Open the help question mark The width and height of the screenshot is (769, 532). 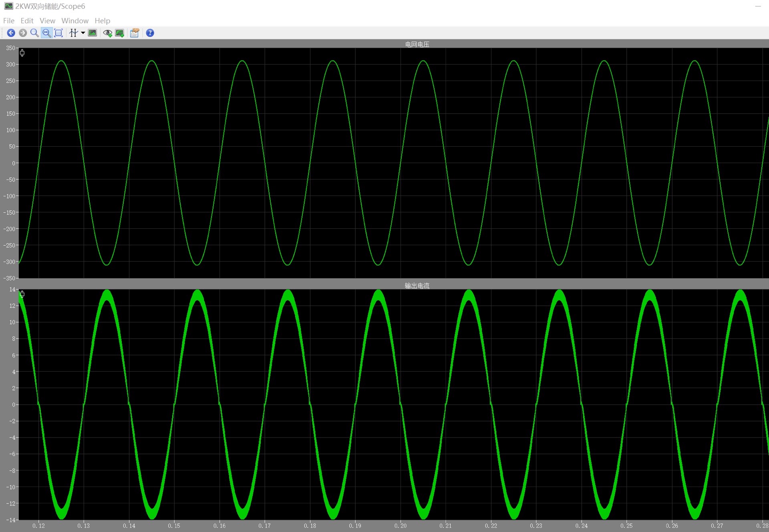150,33
